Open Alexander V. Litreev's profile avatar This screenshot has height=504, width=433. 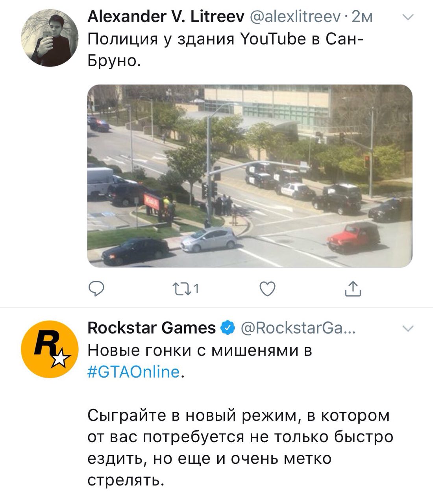click(49, 38)
